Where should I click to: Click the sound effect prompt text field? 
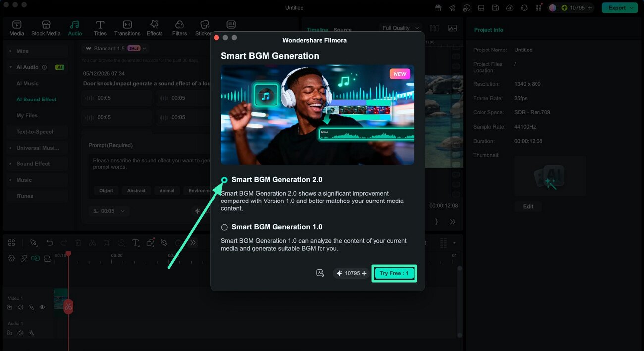tap(150, 168)
